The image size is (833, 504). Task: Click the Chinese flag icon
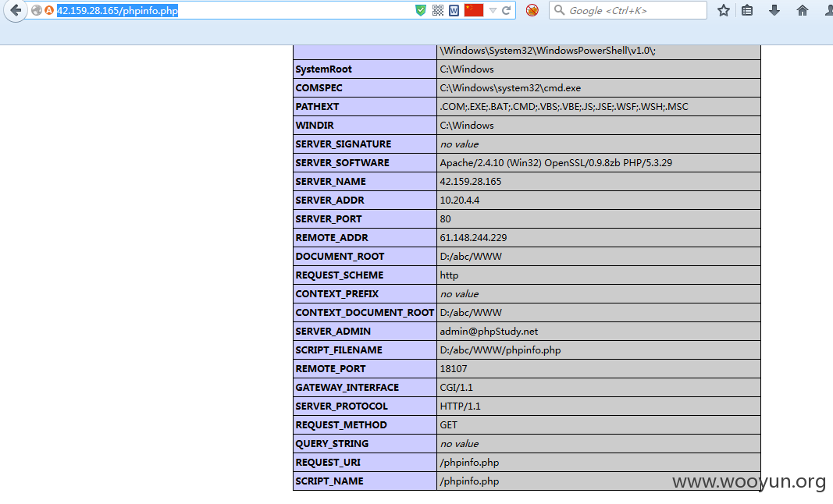[473, 10]
